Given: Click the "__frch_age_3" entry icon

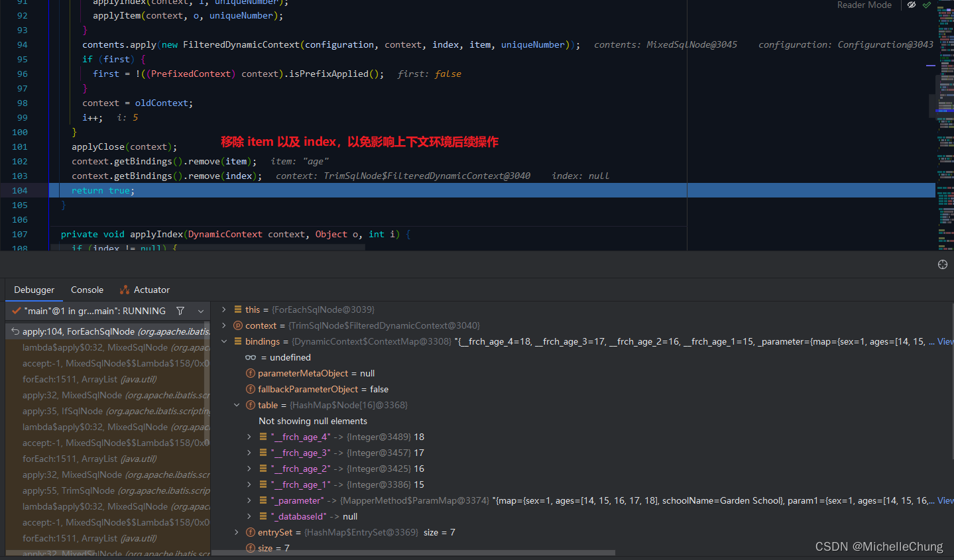Looking at the screenshot, I should [x=263, y=453].
